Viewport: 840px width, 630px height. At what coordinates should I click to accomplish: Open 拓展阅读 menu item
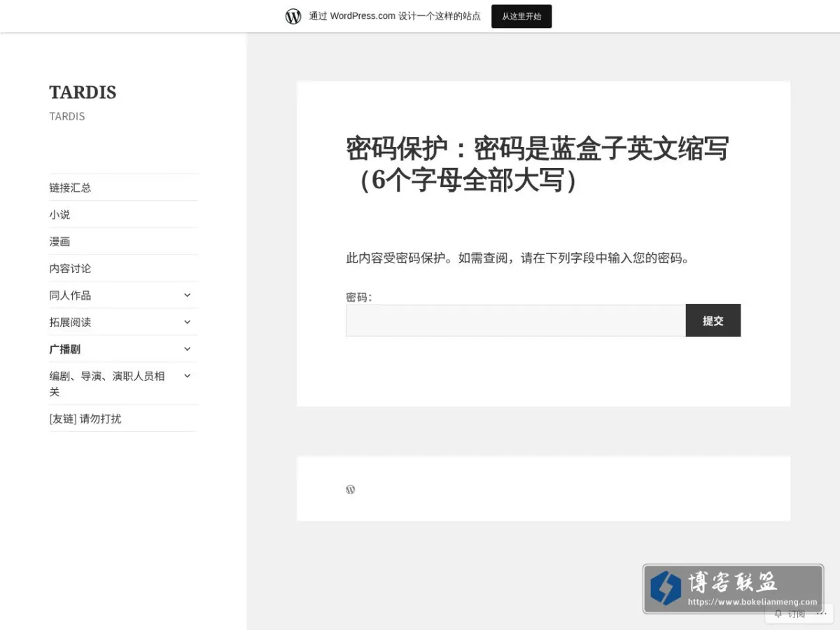coord(70,322)
